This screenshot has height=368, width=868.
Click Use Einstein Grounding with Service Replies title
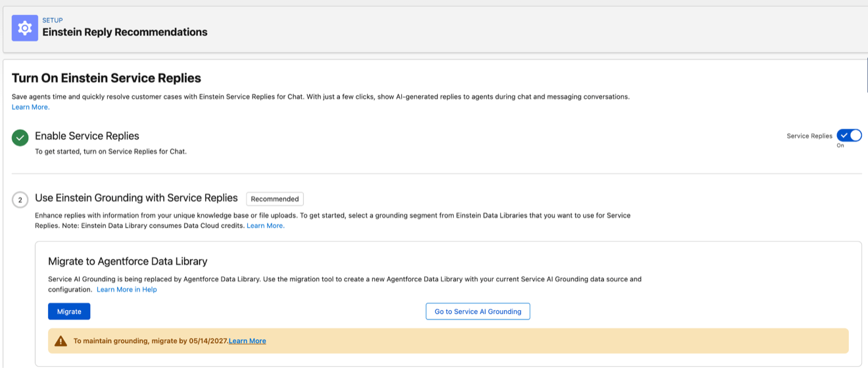(136, 197)
